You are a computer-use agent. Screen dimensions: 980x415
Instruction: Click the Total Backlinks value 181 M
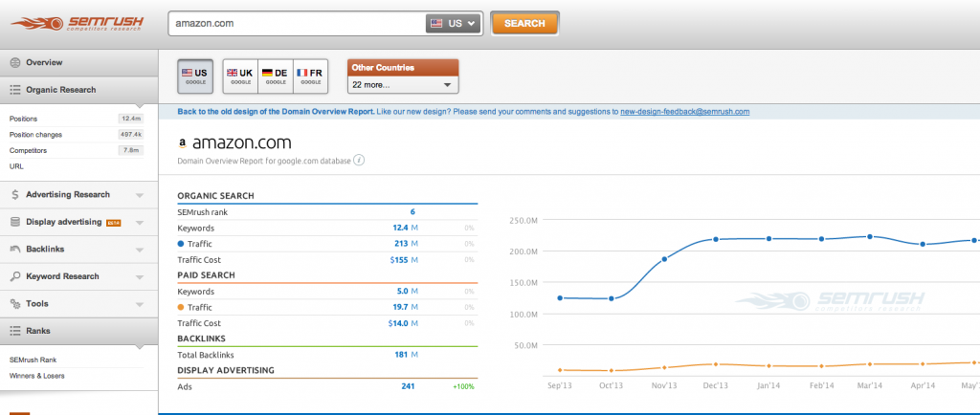tap(407, 355)
